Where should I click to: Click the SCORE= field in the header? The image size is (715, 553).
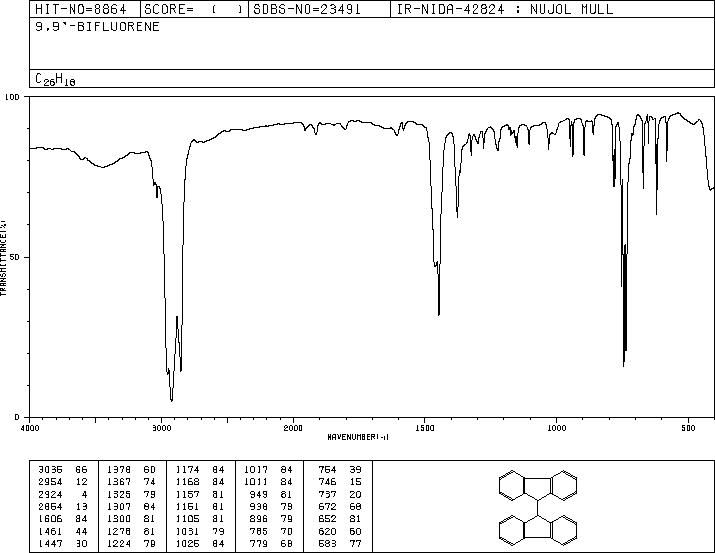pos(194,9)
